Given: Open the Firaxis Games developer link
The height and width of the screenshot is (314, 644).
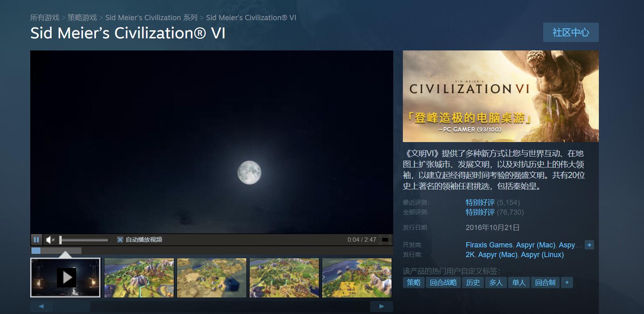Looking at the screenshot, I should tap(489, 245).
